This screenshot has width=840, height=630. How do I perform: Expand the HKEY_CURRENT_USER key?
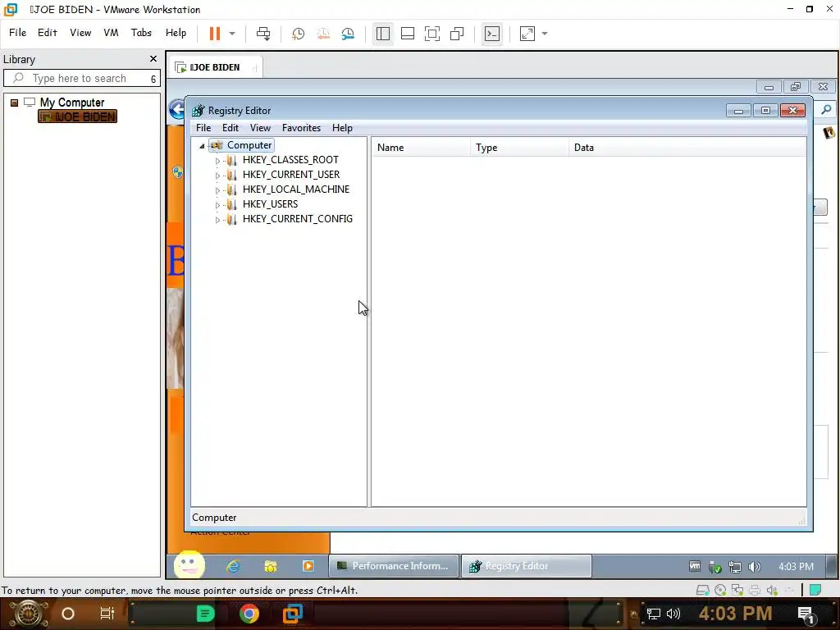pyautogui.click(x=217, y=176)
